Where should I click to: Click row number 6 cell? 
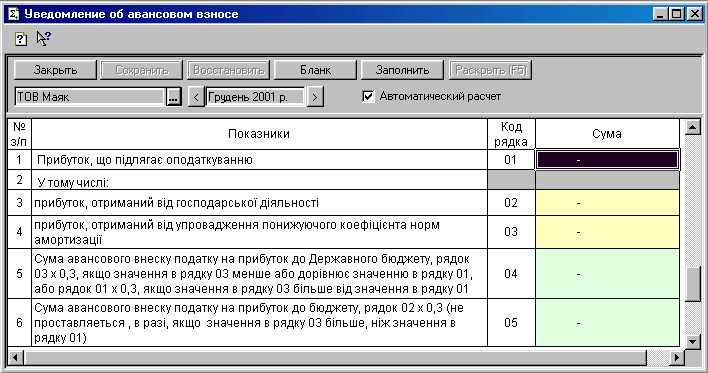coord(19,322)
